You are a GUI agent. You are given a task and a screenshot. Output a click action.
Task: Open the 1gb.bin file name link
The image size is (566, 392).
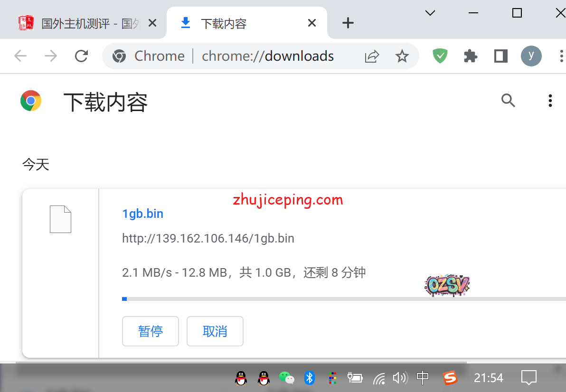[142, 214]
